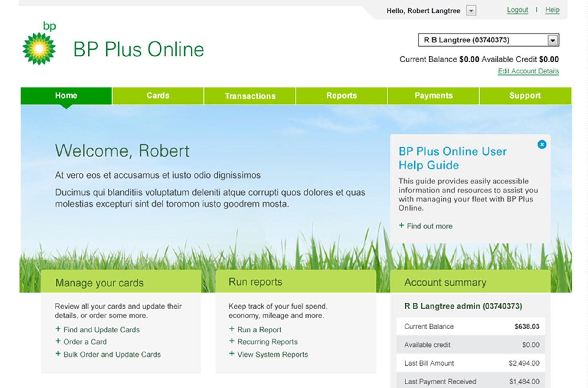Click the Run reports heading
The height and width of the screenshot is (388, 588).
point(255,282)
